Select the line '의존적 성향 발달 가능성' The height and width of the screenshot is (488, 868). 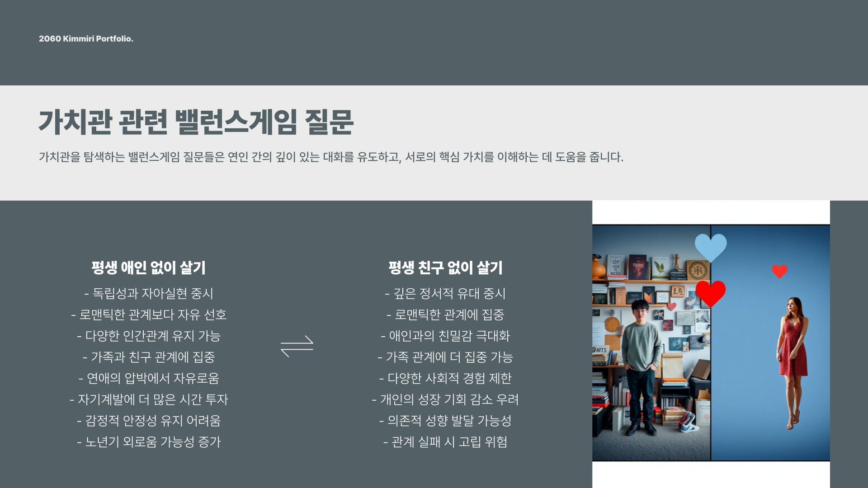pos(445,421)
